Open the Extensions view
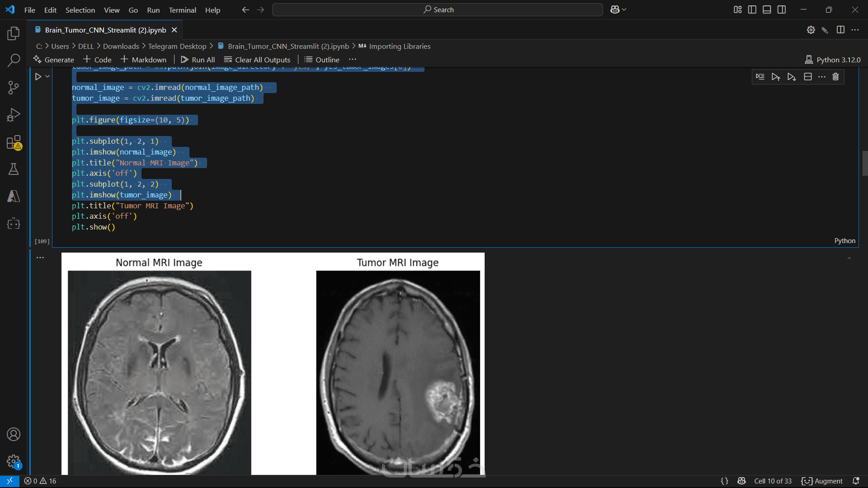868x488 pixels. [x=14, y=142]
